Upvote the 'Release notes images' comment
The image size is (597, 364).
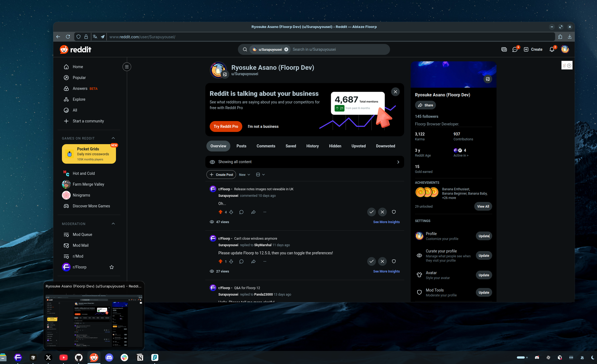pyautogui.click(x=221, y=212)
